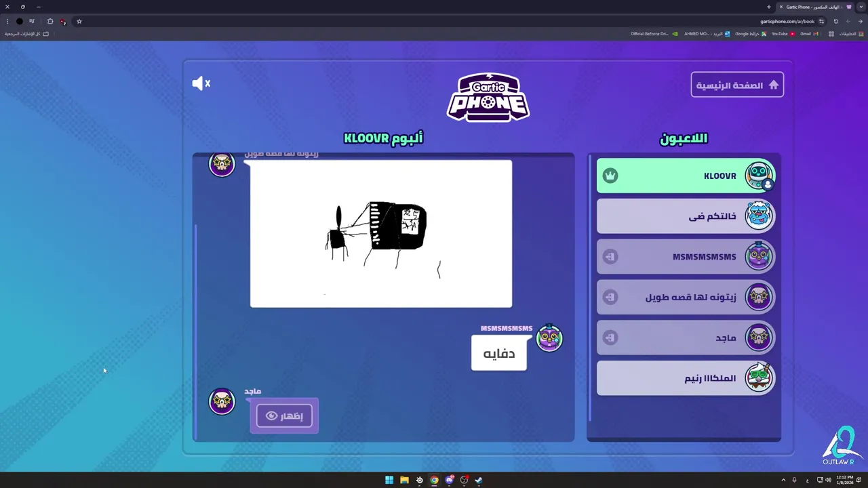868x488 pixels.
Task: Open the Google Maps خرائط bookmark
Action: tap(751, 34)
